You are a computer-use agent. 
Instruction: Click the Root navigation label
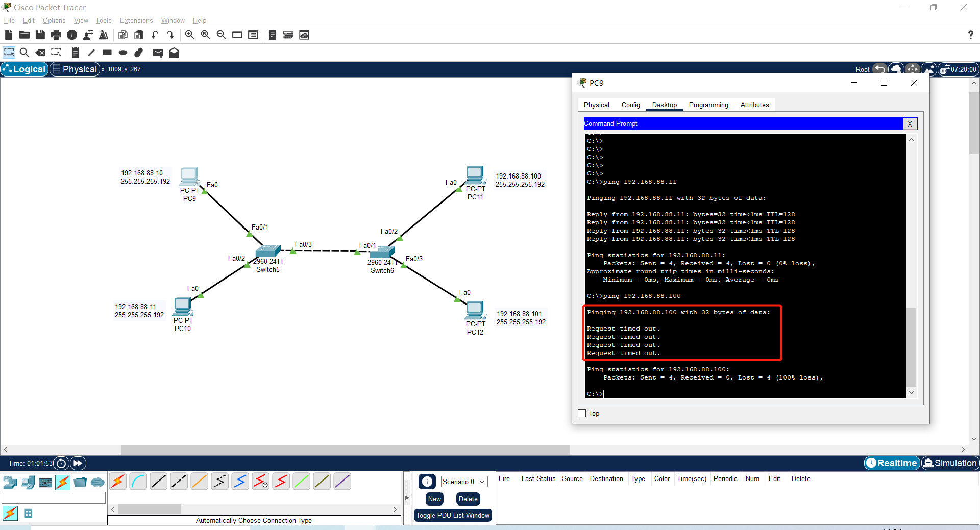(x=863, y=69)
